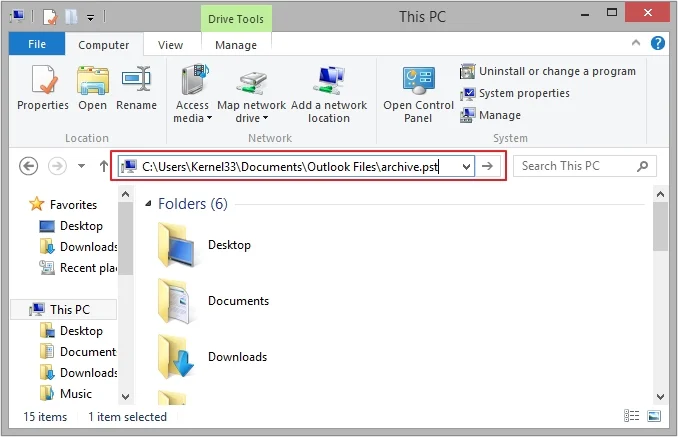Switch to details view icon
The image size is (678, 437).
coord(632,416)
